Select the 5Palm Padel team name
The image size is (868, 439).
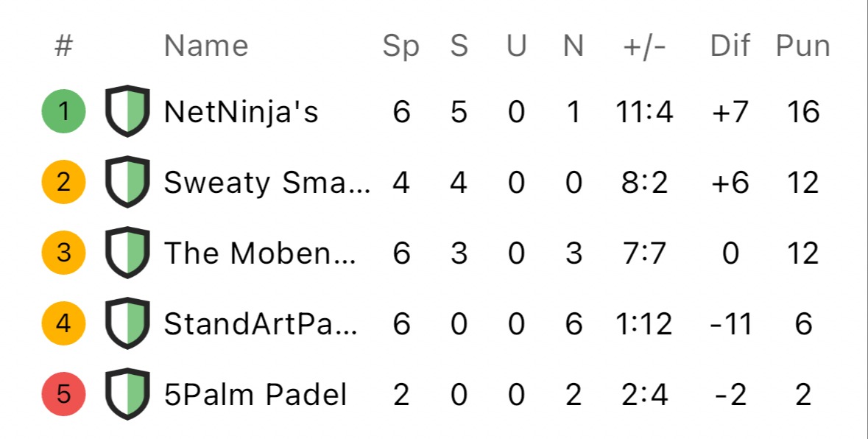pyautogui.click(x=255, y=395)
